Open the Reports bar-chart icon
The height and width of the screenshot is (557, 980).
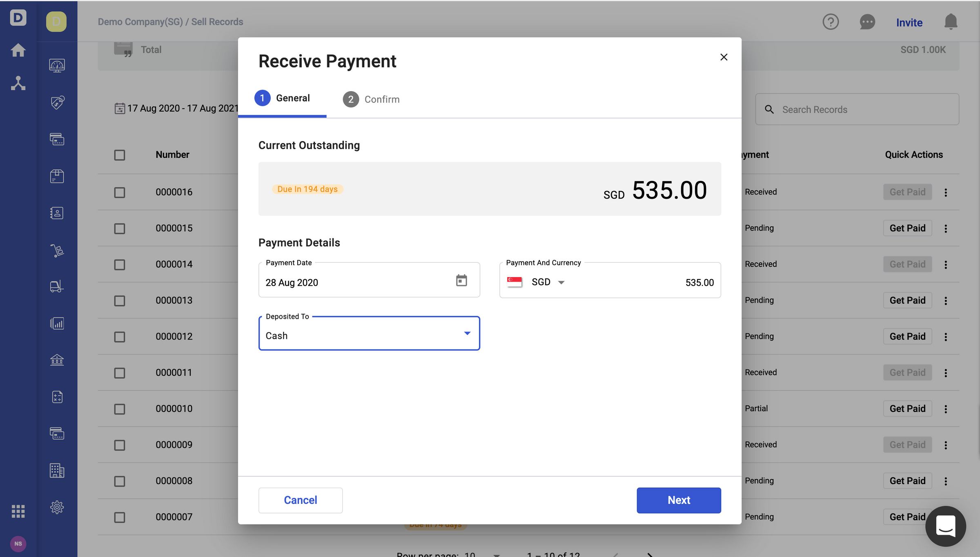pos(57,323)
